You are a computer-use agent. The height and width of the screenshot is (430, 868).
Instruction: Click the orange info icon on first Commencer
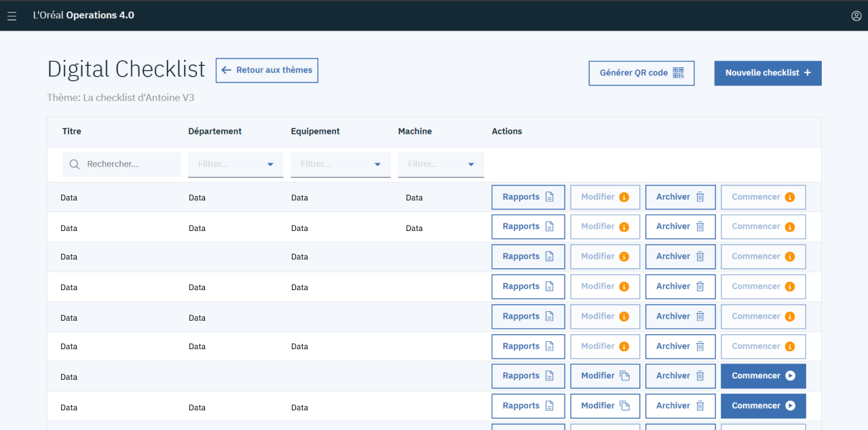coord(790,197)
